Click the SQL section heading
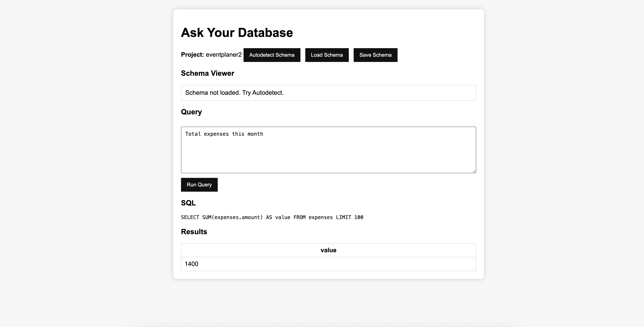 coord(188,203)
